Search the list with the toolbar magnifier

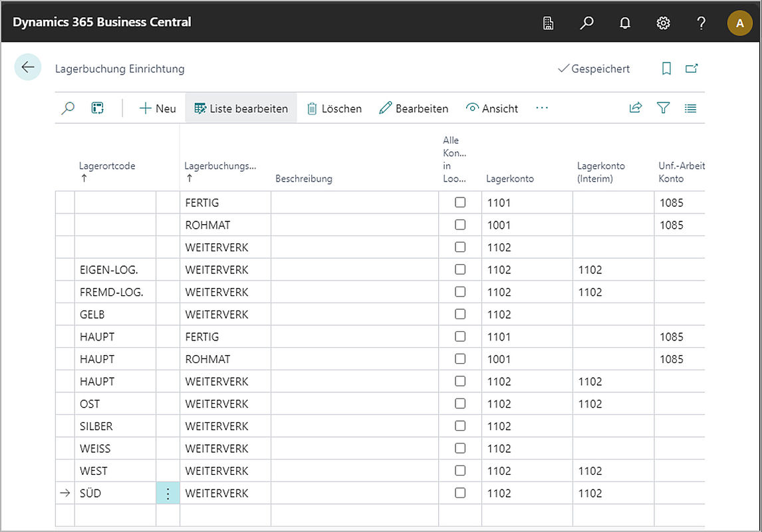68,108
